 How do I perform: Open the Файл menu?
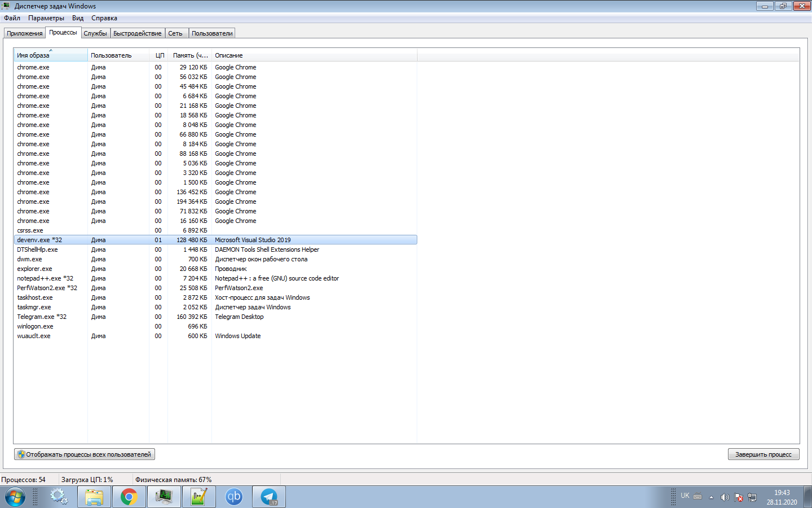click(12, 18)
